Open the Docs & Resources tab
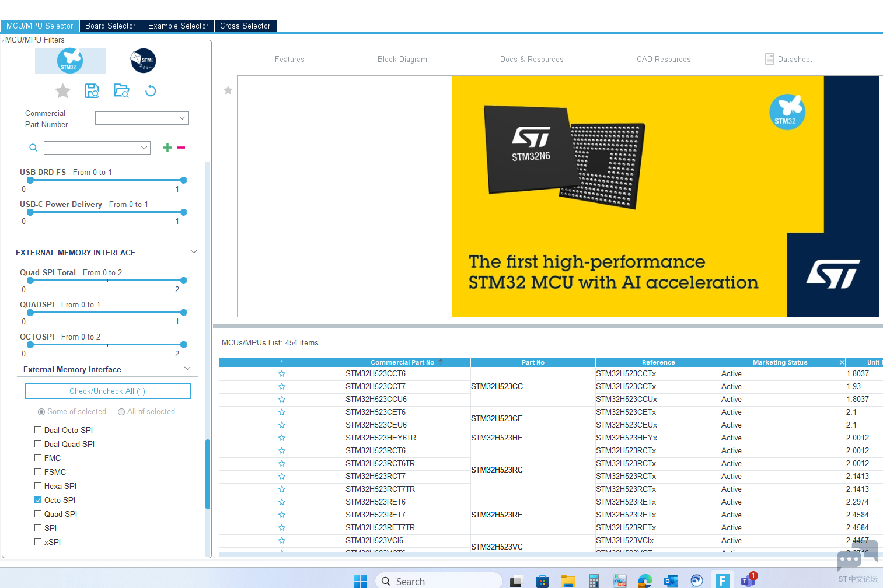Image resolution: width=883 pixels, height=588 pixels. point(532,60)
